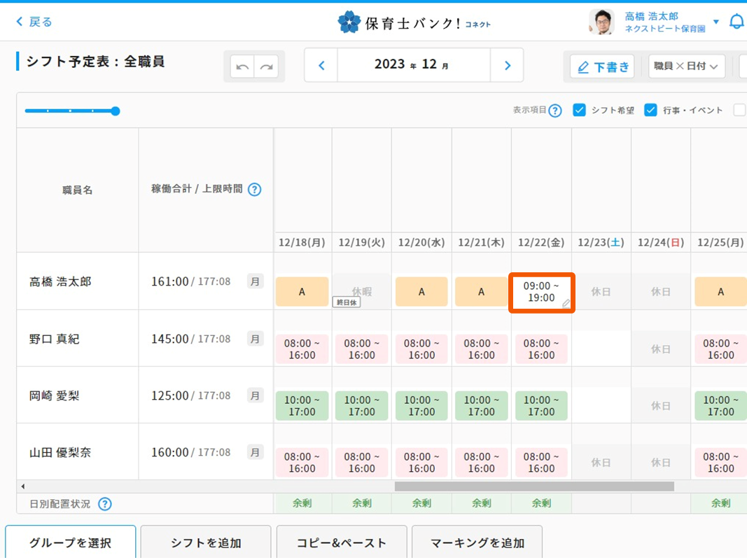Click the undo arrow icon
This screenshot has height=560, width=747.
pos(242,66)
